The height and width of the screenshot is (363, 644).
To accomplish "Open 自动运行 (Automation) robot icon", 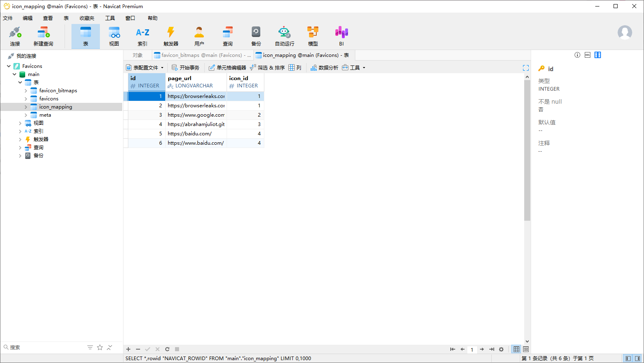I will click(285, 36).
